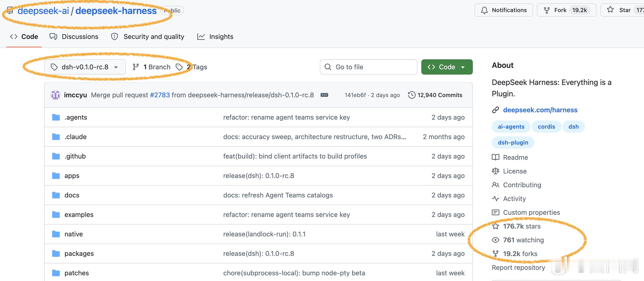Open the Insights tab

[215, 37]
